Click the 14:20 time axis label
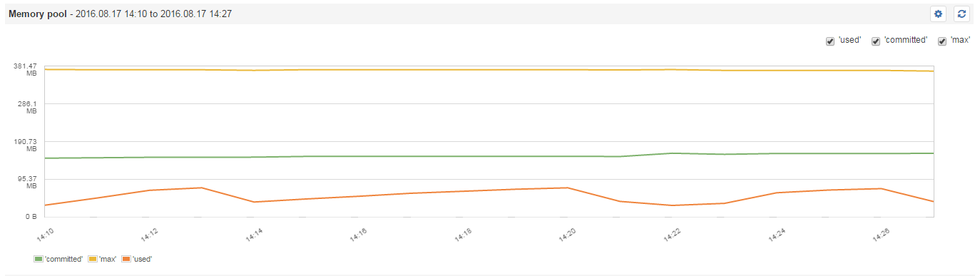 tap(566, 234)
